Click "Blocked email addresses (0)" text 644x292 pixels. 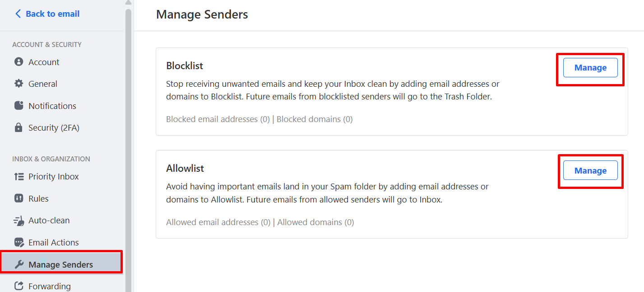point(218,119)
